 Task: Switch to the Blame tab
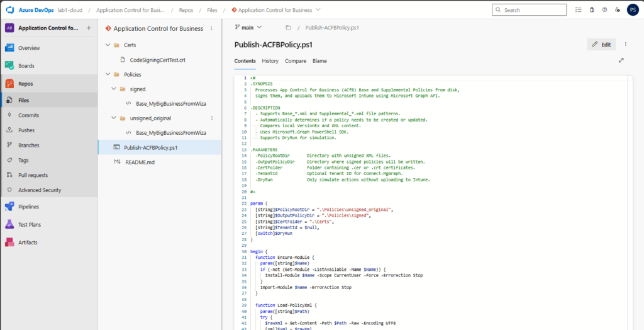click(319, 61)
